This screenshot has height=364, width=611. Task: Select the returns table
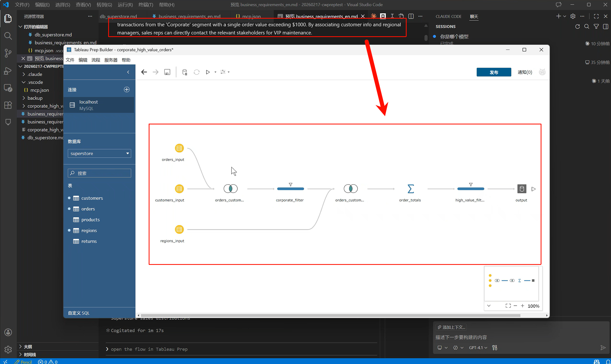[89, 241]
